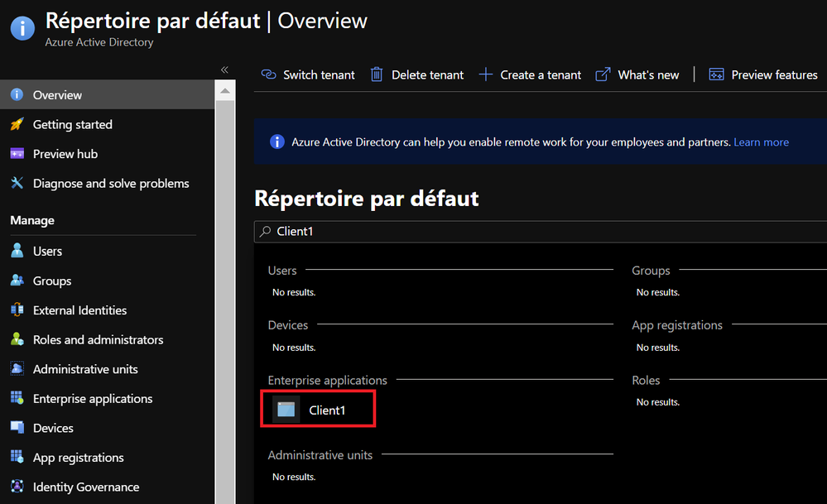This screenshot has width=827, height=504.
Task: Click Preview features button
Action: [763, 74]
